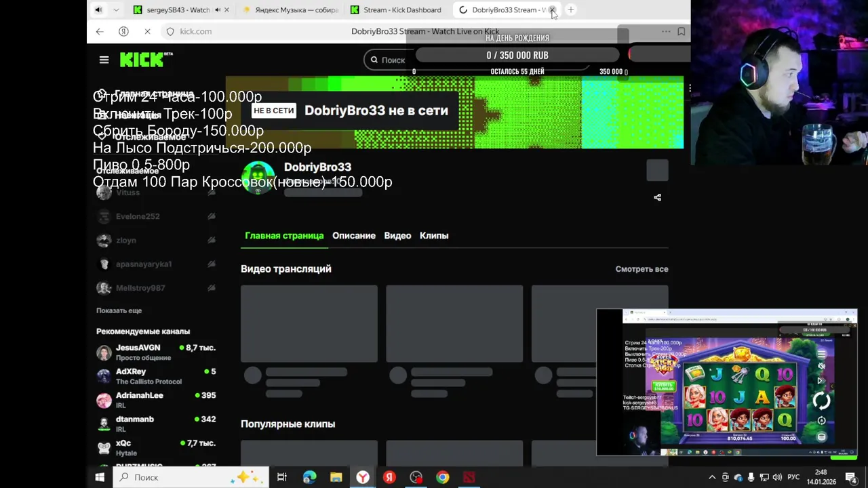Click JesusAVGN avatar in recommended list

(104, 352)
